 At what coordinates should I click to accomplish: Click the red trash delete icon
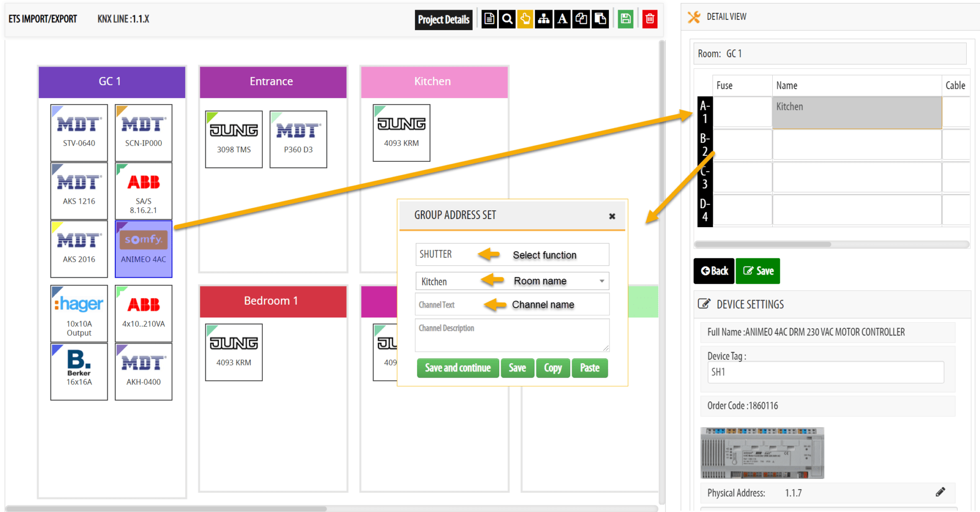pos(650,19)
